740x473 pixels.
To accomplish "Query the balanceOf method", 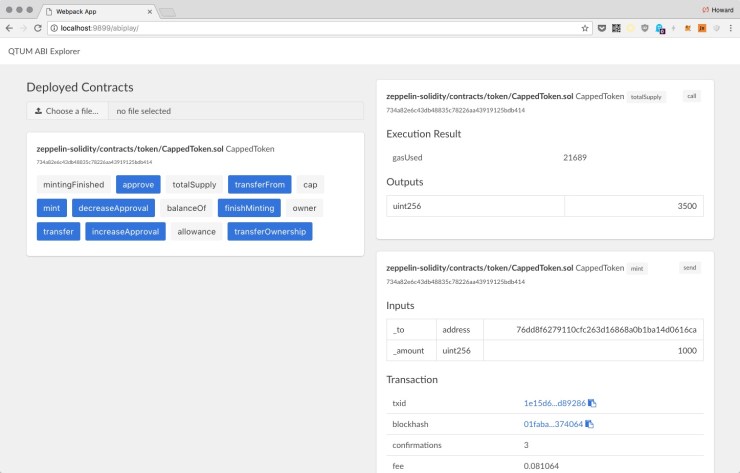I will pyautogui.click(x=186, y=208).
